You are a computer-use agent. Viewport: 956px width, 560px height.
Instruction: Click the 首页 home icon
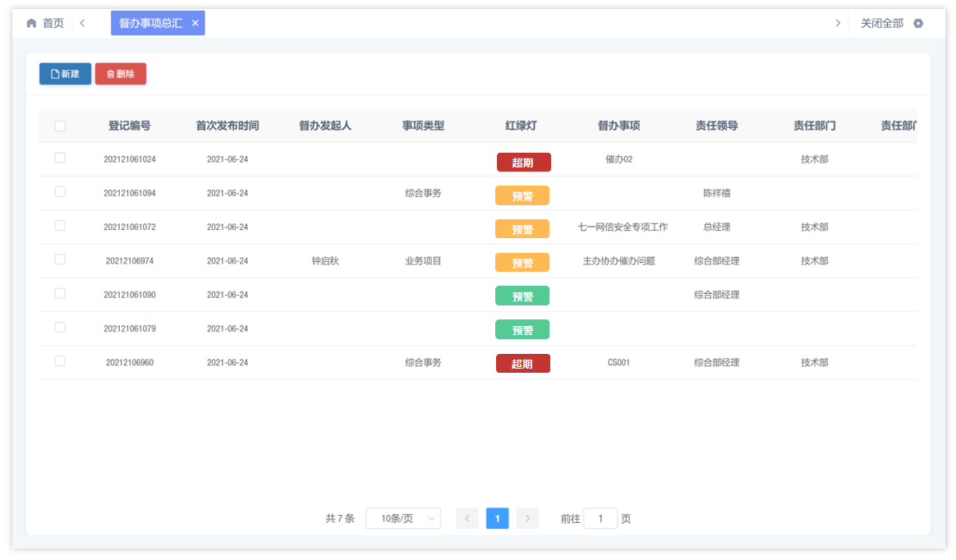coord(31,23)
